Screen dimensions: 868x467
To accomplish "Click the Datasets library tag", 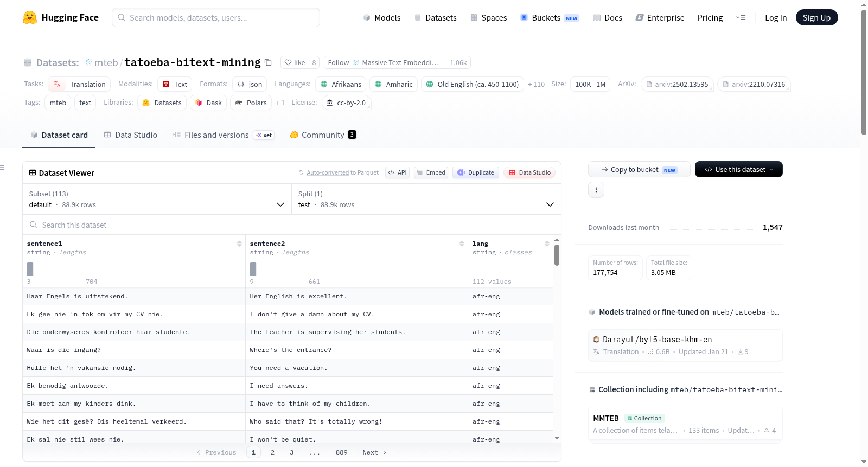I will (x=162, y=103).
